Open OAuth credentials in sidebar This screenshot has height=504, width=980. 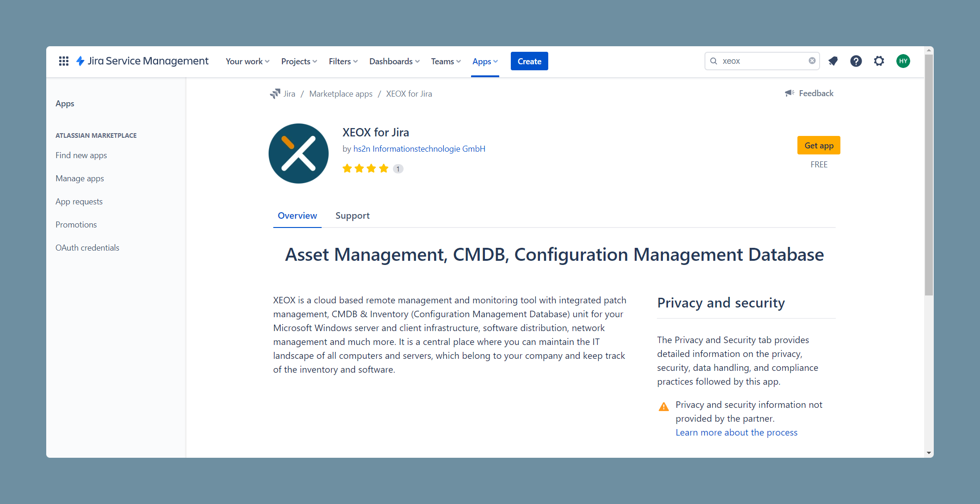click(87, 248)
